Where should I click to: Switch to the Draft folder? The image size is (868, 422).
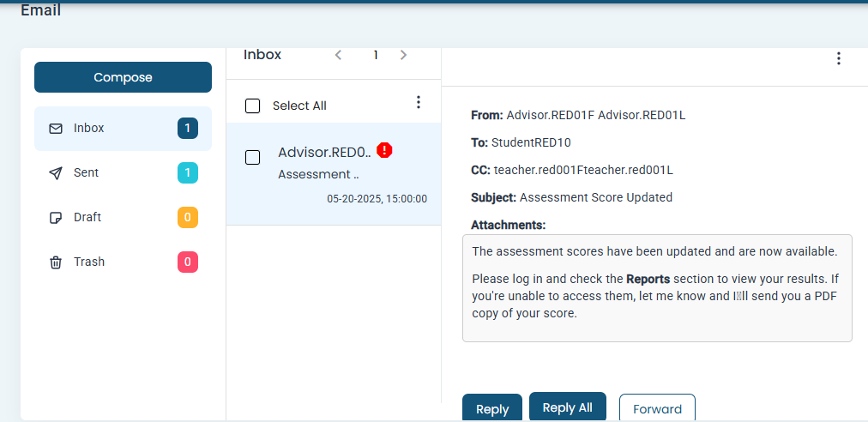tap(87, 218)
